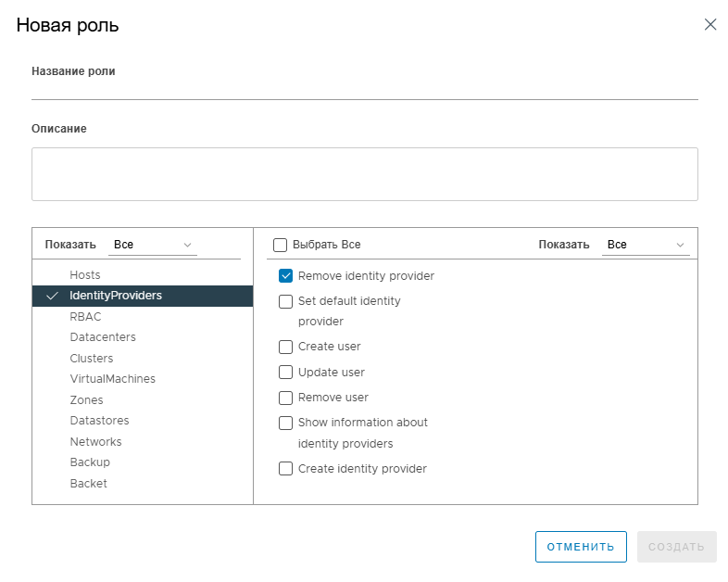Open the right Показать dropdown above permissions
Image resolution: width=728 pixels, height=582 pixels.
click(646, 245)
